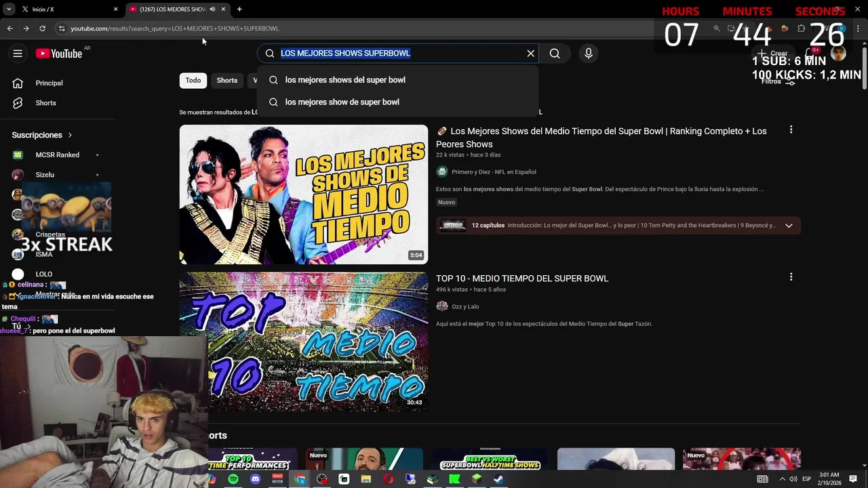
Task: Open the MCSR Ranked subscription channel
Action: tap(57, 155)
